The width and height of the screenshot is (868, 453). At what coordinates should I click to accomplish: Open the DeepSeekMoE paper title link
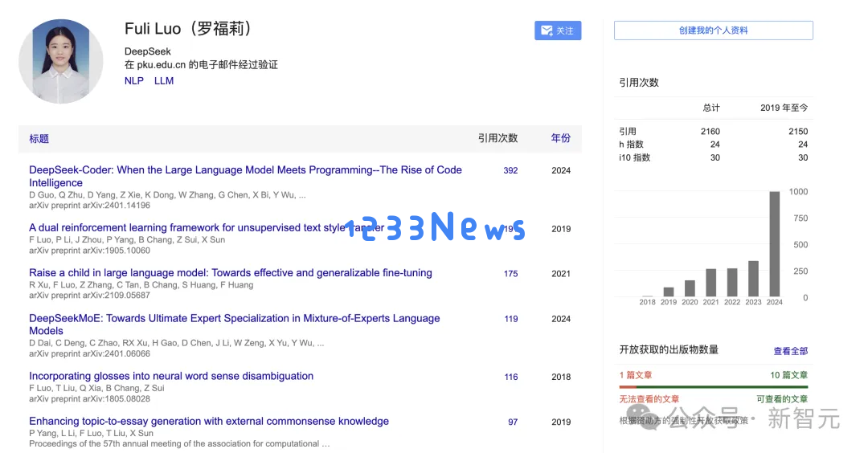click(234, 324)
